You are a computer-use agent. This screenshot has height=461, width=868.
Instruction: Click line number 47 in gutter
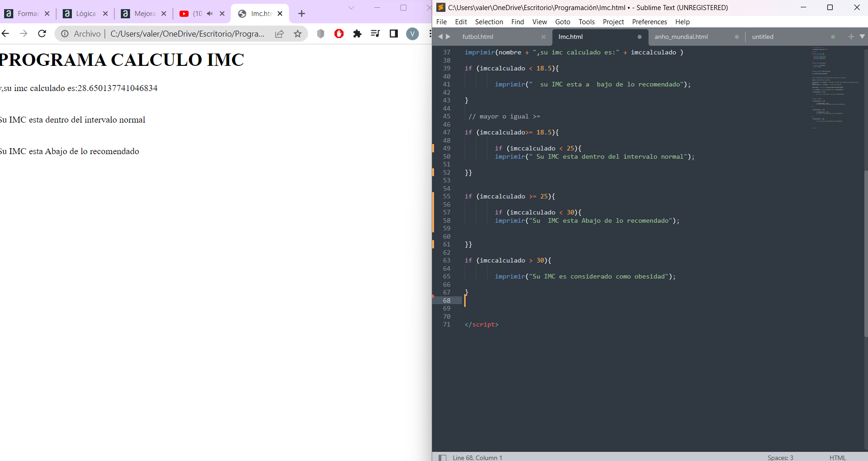pyautogui.click(x=447, y=132)
